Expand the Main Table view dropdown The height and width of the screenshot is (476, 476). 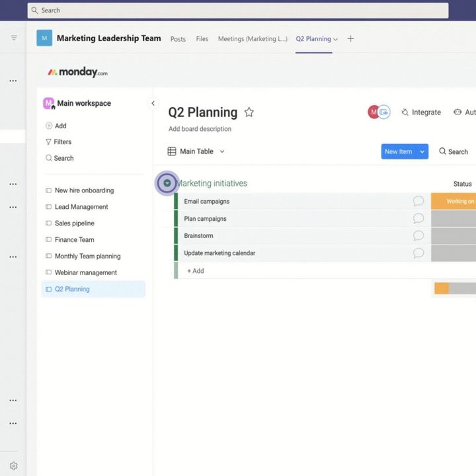(x=222, y=151)
